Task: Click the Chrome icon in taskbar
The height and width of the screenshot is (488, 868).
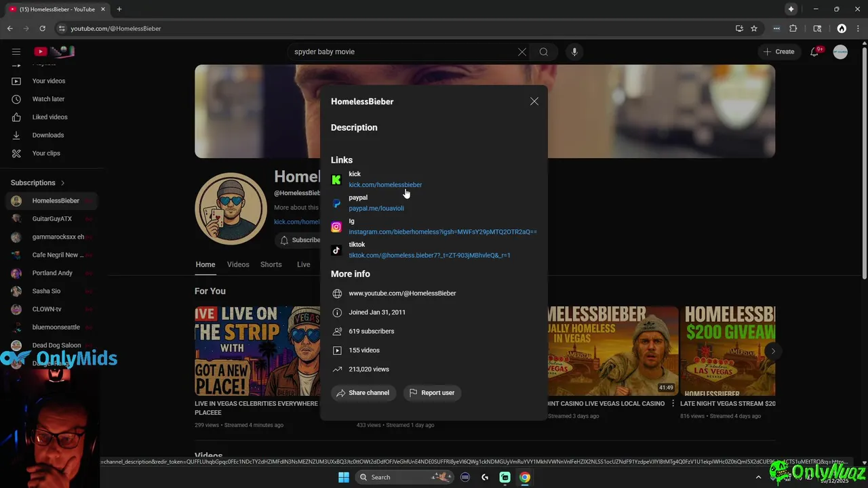Action: (x=525, y=477)
